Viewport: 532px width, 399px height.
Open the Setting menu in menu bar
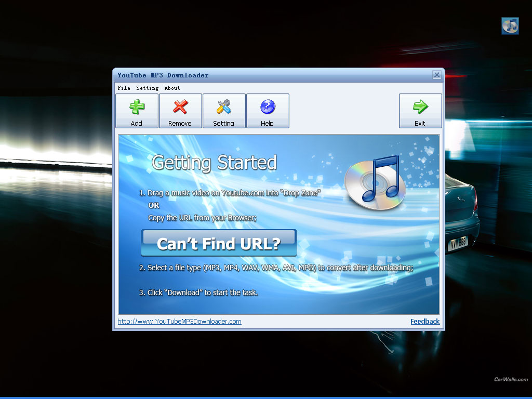click(x=147, y=88)
